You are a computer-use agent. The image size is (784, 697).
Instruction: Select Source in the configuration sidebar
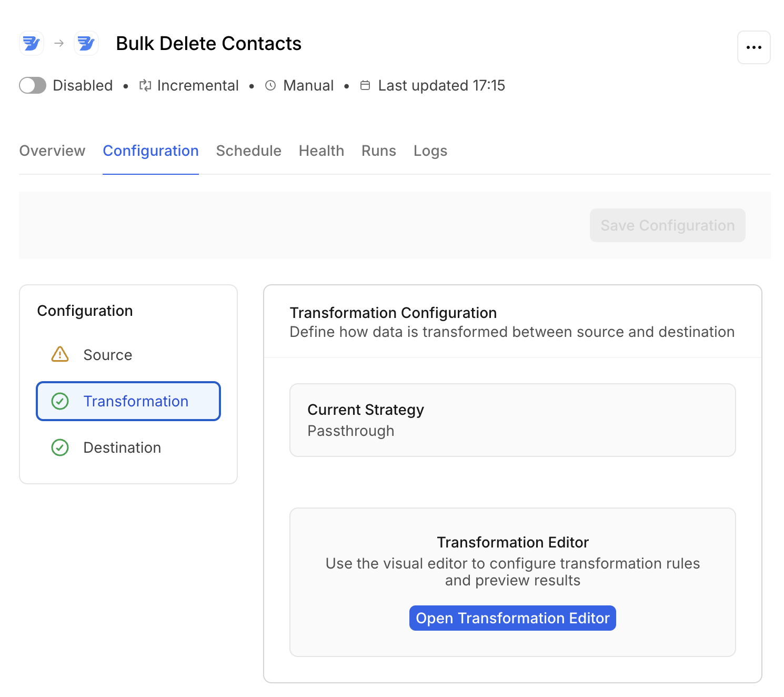click(x=108, y=355)
